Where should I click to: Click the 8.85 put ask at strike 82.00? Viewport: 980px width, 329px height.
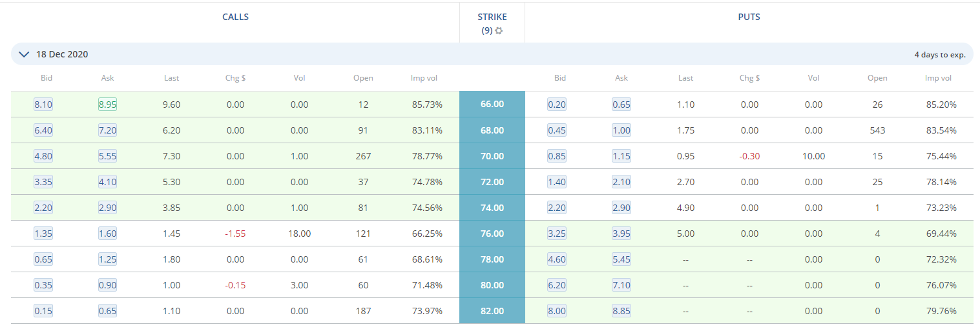click(x=621, y=311)
